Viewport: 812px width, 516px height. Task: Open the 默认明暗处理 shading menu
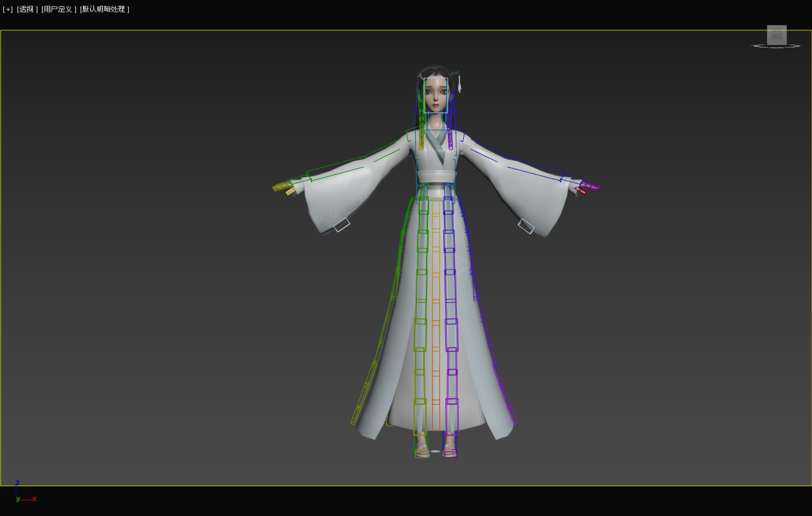click(x=104, y=9)
